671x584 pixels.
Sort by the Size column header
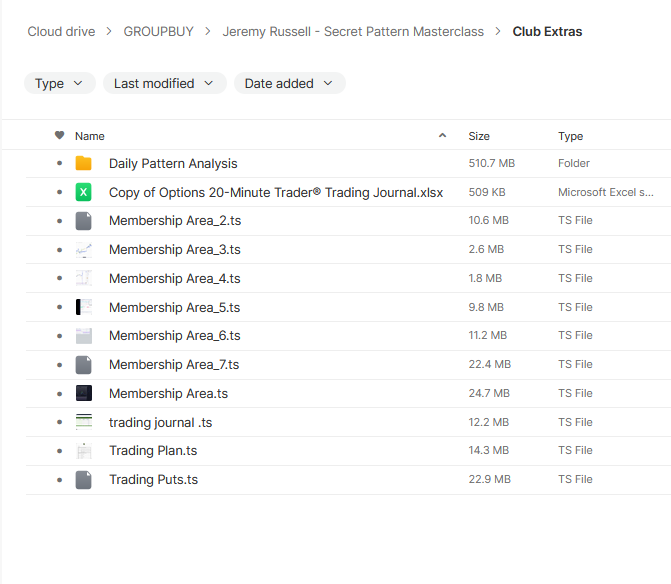point(479,136)
